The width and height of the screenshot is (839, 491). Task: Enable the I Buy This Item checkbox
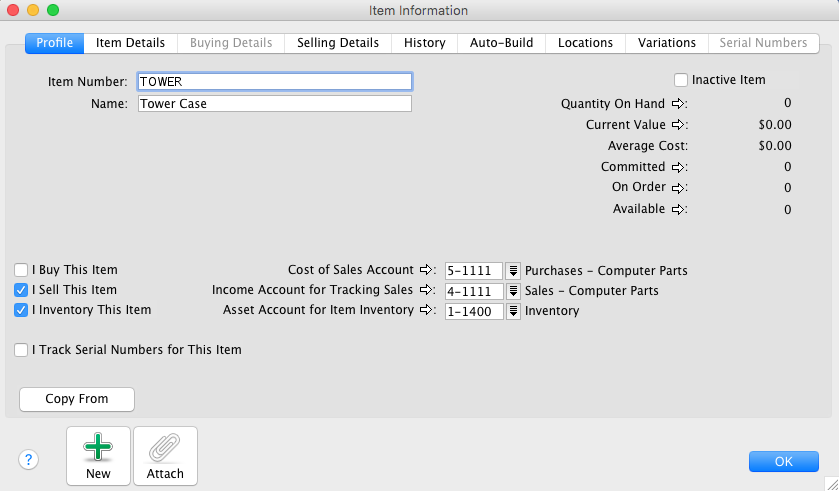click(22, 270)
